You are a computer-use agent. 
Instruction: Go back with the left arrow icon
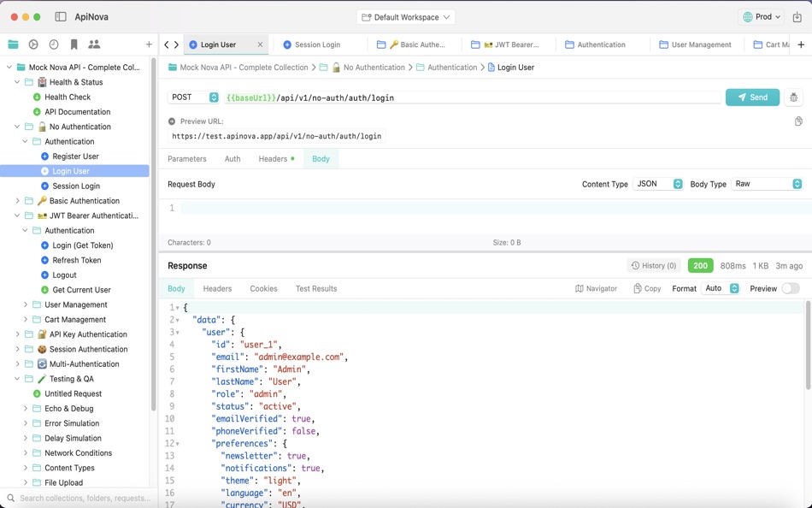click(166, 44)
